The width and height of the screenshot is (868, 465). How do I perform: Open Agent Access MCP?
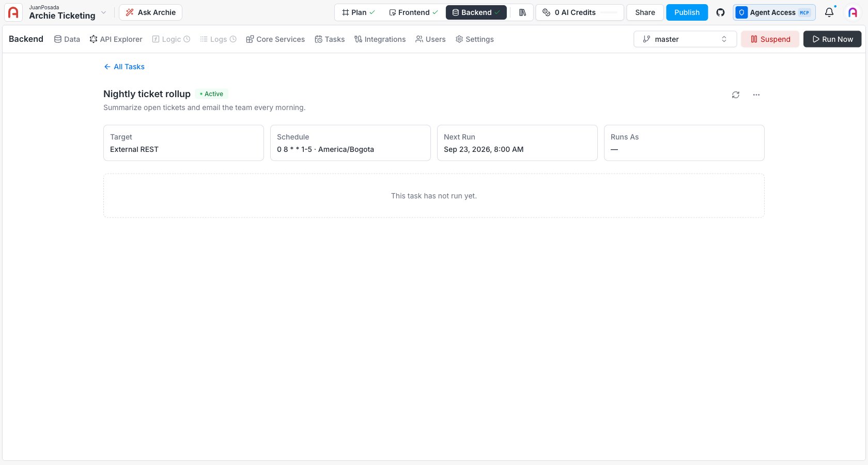click(774, 12)
